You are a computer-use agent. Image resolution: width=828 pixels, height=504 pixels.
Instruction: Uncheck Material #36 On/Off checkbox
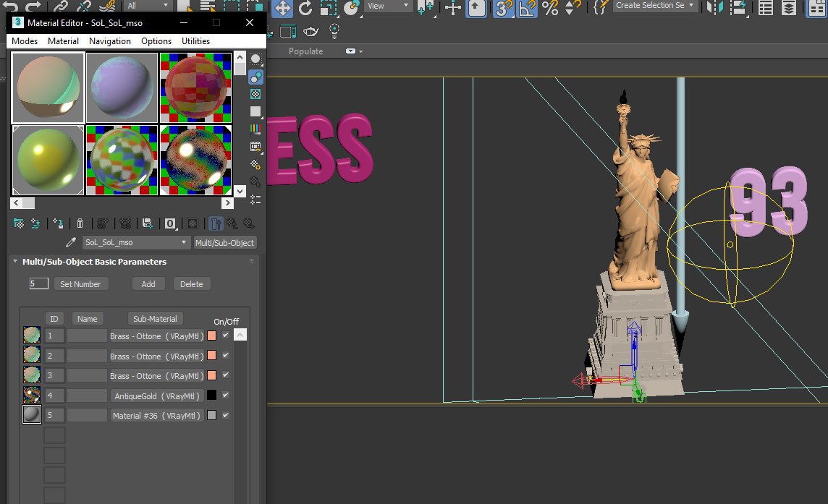pos(226,415)
